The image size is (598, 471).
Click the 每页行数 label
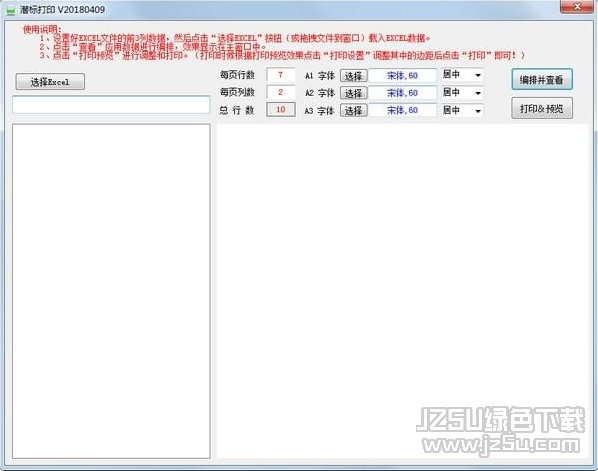pos(237,75)
